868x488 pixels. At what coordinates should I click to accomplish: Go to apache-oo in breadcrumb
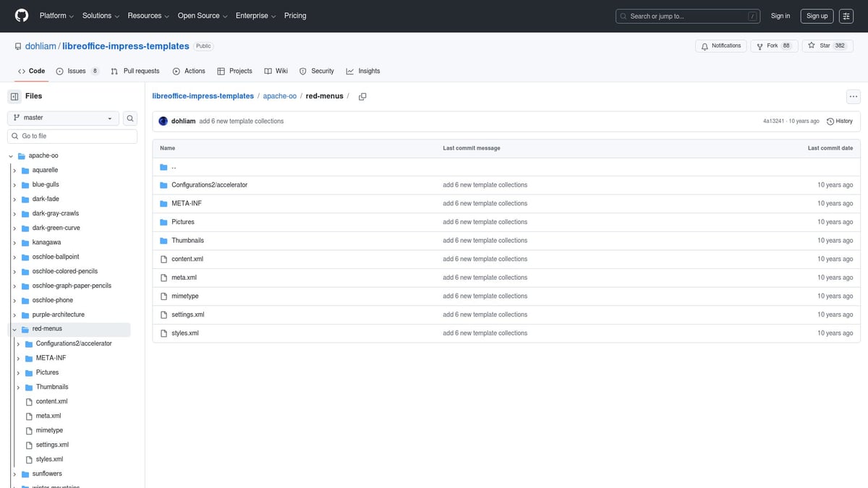click(x=280, y=96)
